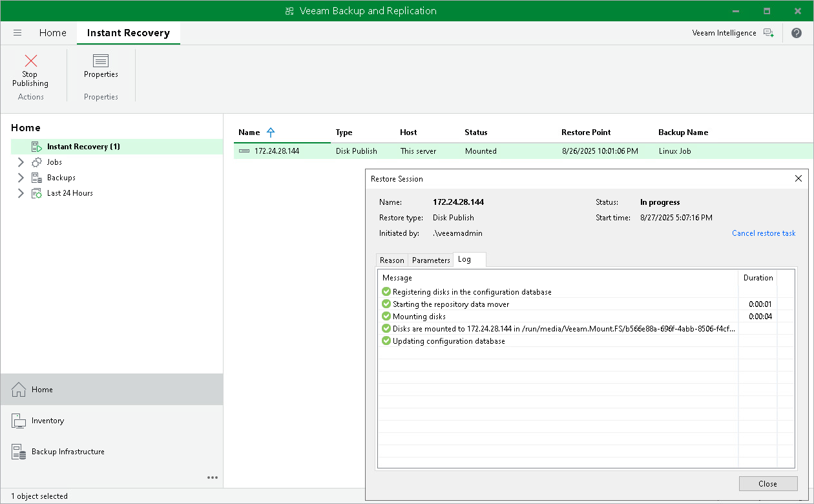Click the Inventory view icon

[19, 421]
